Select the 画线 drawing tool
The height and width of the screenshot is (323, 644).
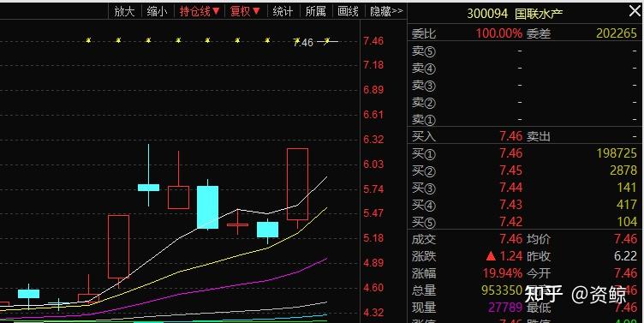pos(348,11)
